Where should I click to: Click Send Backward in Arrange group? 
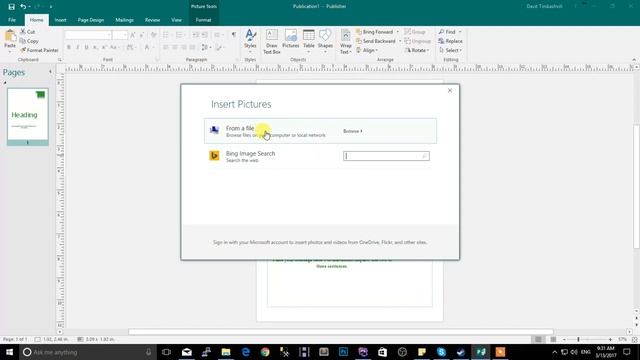tap(376, 41)
